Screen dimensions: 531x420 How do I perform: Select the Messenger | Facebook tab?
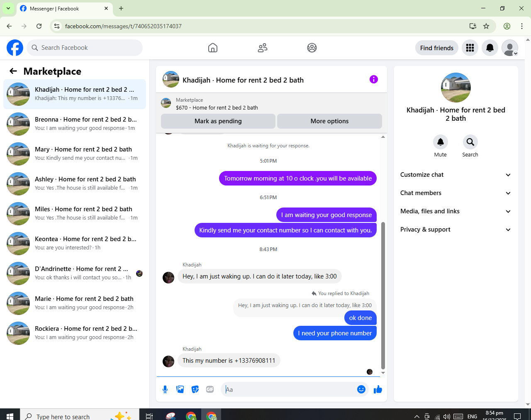[x=64, y=8]
